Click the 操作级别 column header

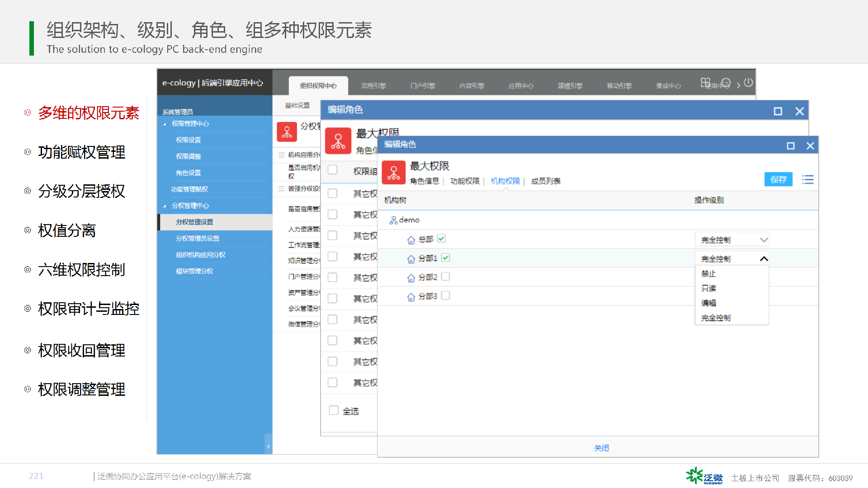(x=709, y=200)
